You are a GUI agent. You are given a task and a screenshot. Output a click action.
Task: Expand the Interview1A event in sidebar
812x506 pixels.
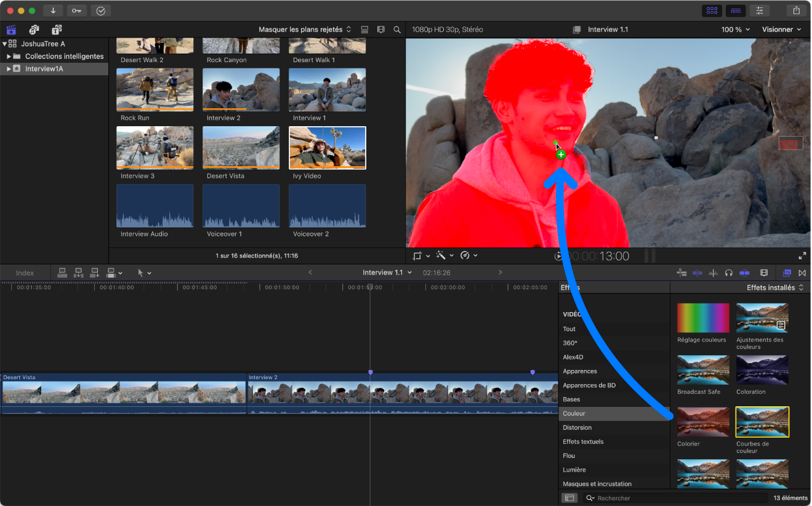tap(9, 69)
